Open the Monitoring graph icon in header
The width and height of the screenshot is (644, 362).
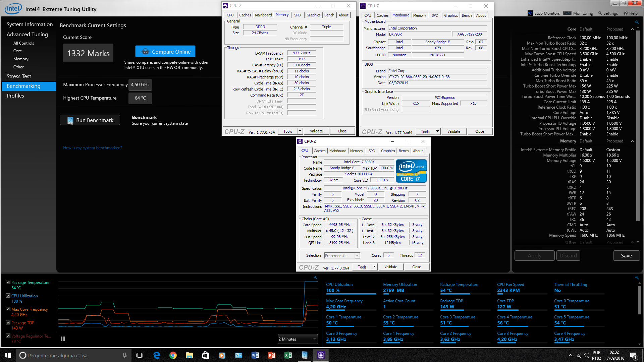click(x=567, y=13)
